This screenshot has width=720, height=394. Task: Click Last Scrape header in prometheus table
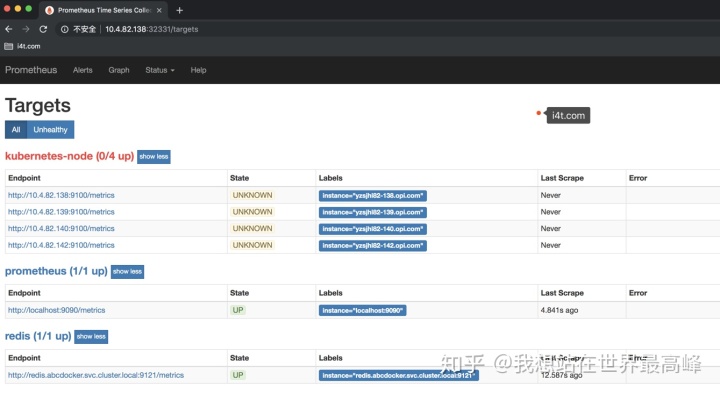[562, 293]
